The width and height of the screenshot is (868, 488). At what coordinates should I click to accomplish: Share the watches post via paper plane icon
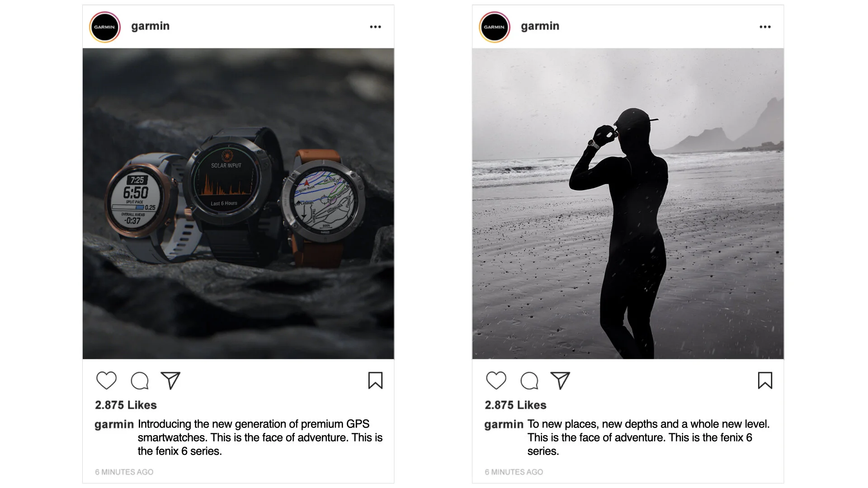pos(170,380)
